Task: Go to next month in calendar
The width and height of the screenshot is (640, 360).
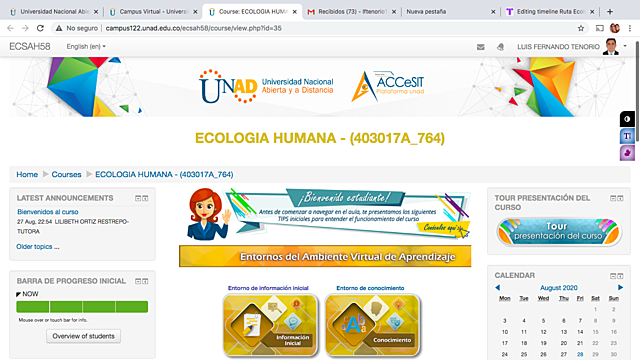Action: click(x=620, y=288)
